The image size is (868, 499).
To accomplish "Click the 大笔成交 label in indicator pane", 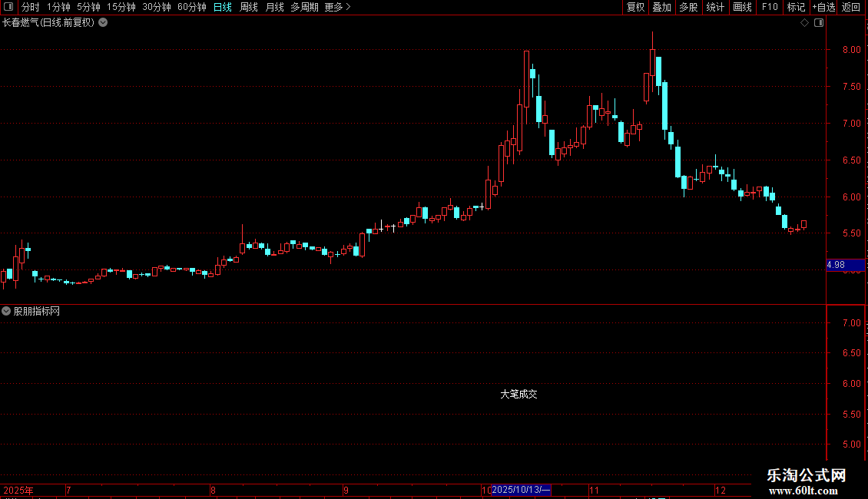I will tap(518, 394).
